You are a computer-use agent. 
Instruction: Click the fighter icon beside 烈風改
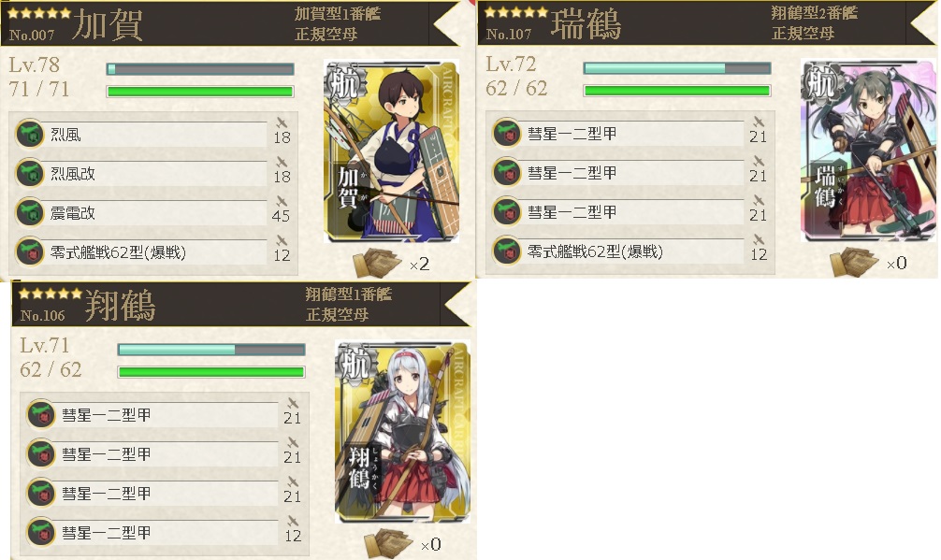pos(29,173)
